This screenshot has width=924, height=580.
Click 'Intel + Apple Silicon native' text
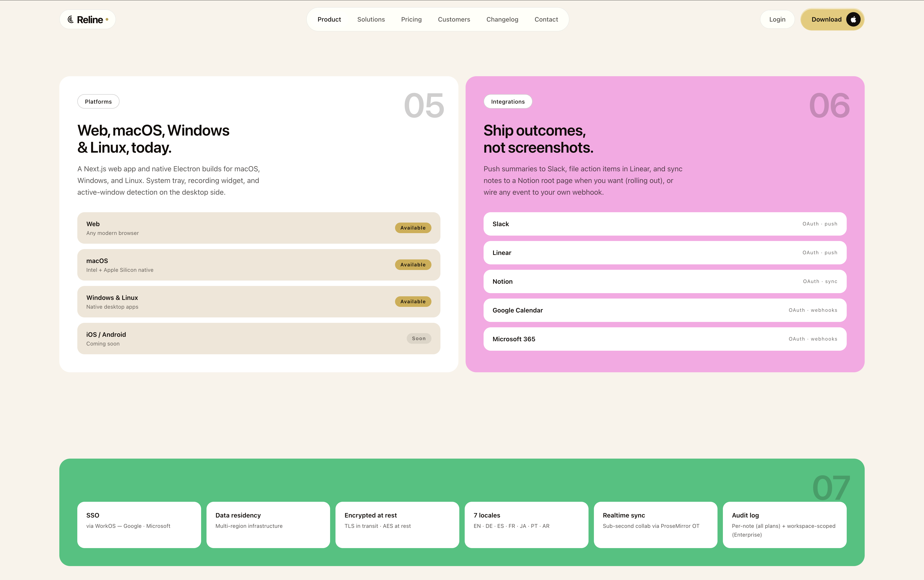[120, 270]
